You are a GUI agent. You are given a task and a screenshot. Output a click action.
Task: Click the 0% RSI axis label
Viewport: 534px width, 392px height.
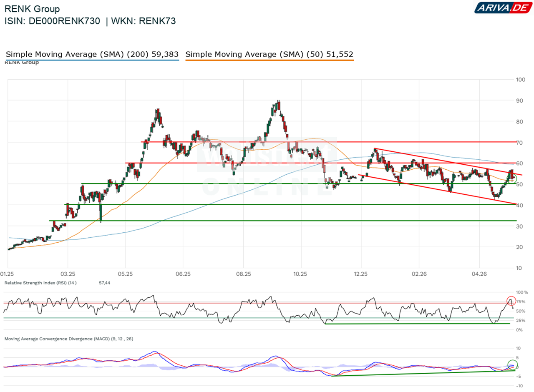coord(519,330)
